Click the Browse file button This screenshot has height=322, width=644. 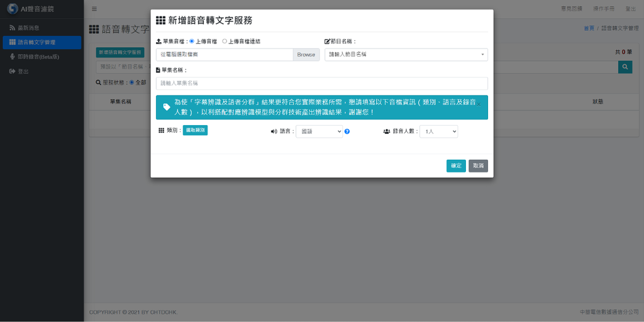pos(306,55)
